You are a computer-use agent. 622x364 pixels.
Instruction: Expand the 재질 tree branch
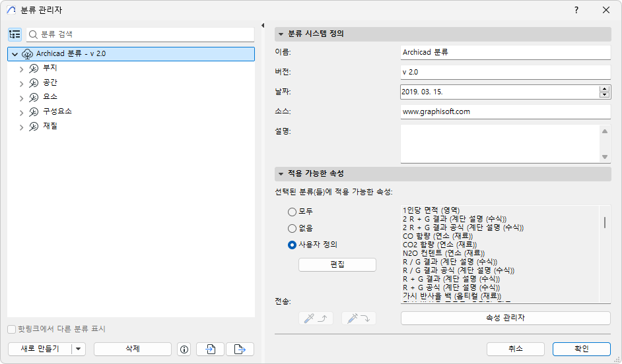coord(21,127)
